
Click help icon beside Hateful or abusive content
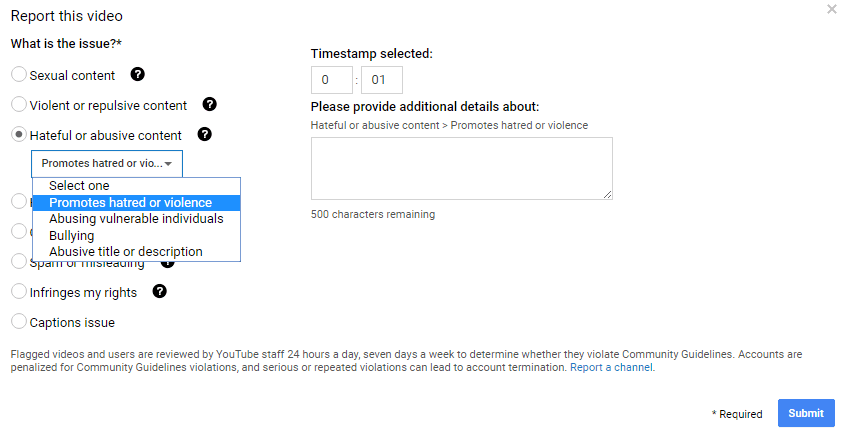click(x=205, y=134)
